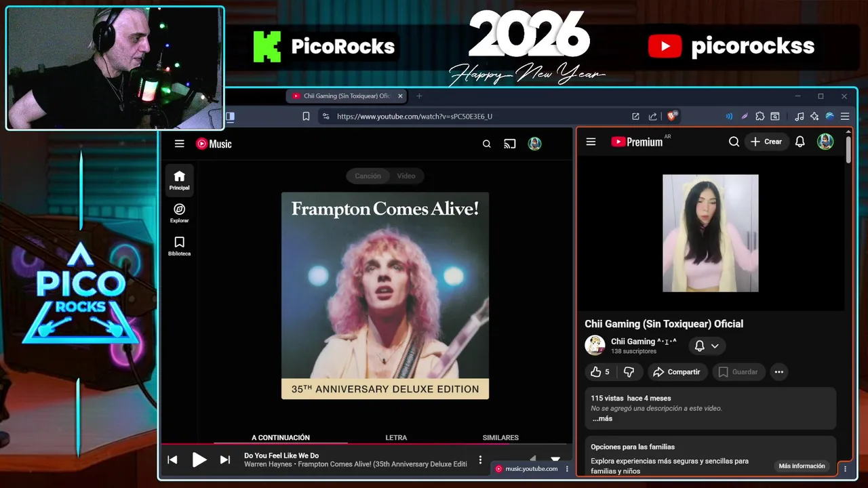Open the Chii Gaming channel avatar
868x488 pixels.
pyautogui.click(x=595, y=345)
